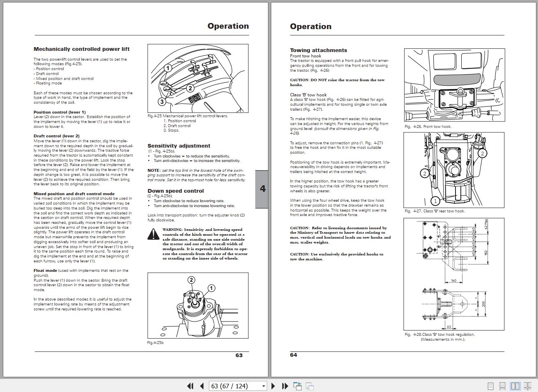Navigate back to the previous view
This screenshot has height=392, width=538.
(x=297, y=386)
